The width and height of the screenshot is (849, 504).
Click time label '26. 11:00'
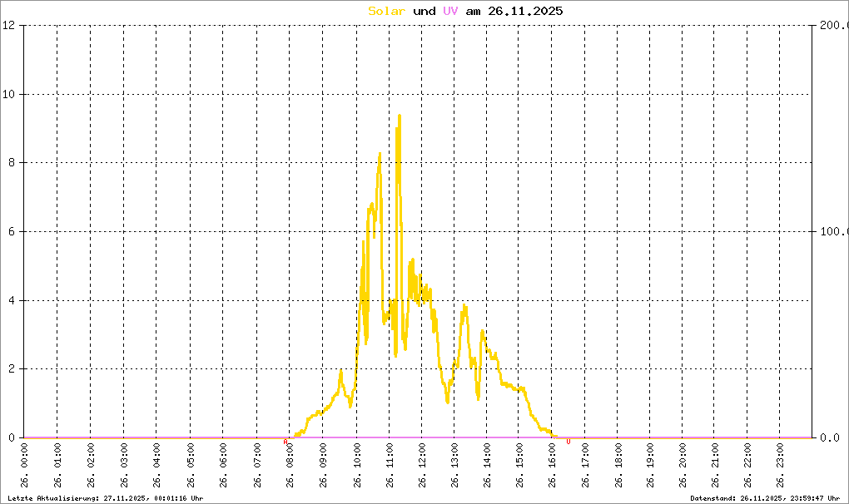(390, 465)
